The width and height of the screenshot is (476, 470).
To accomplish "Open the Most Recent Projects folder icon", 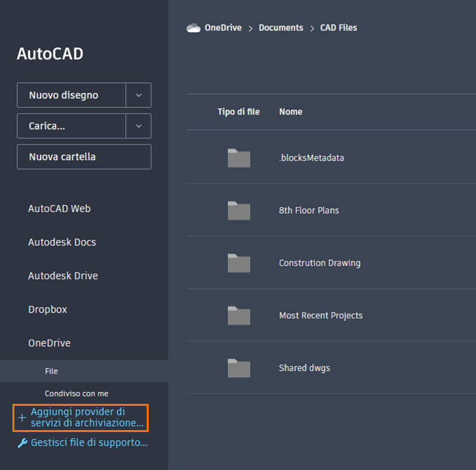I will pyautogui.click(x=239, y=316).
